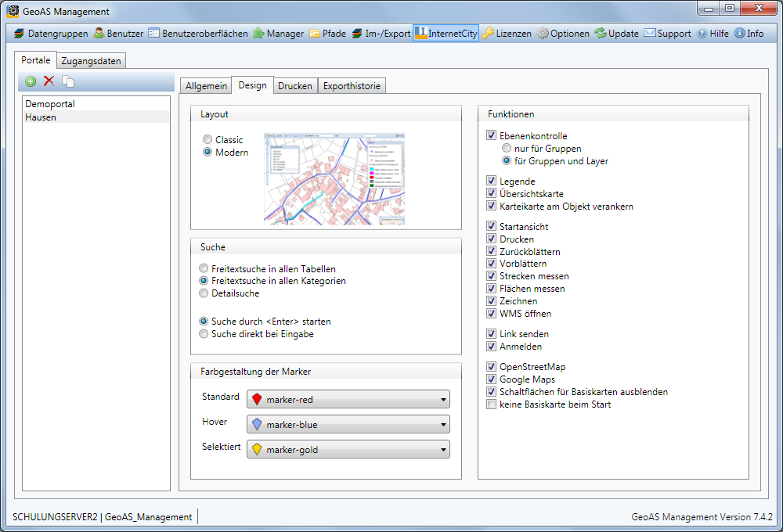Open the Lizenzen key icon

coord(488,34)
